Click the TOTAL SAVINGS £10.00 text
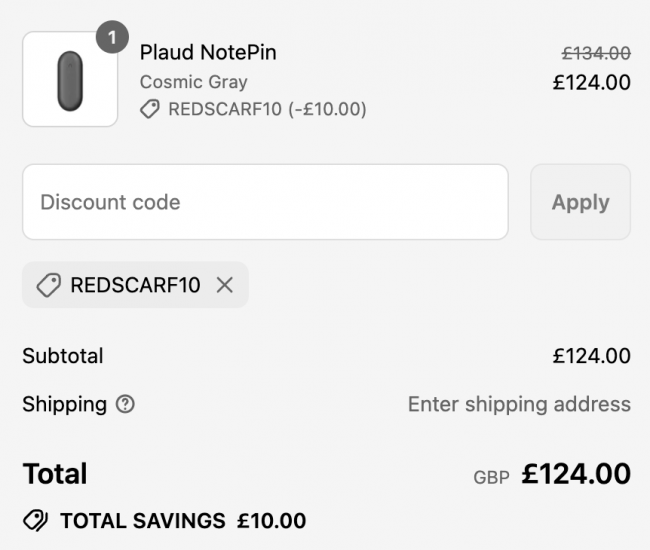This screenshot has height=550, width=650. (x=183, y=521)
